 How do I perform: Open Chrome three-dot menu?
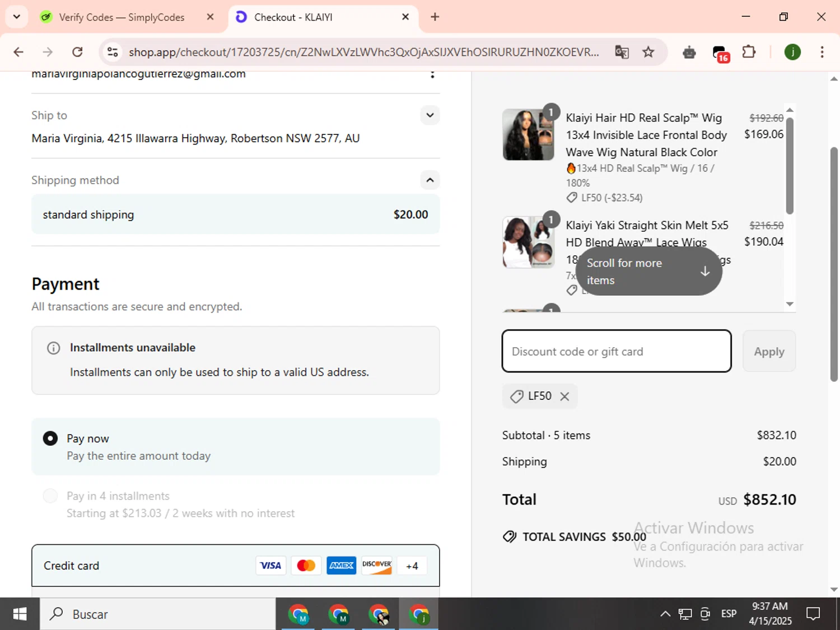822,52
